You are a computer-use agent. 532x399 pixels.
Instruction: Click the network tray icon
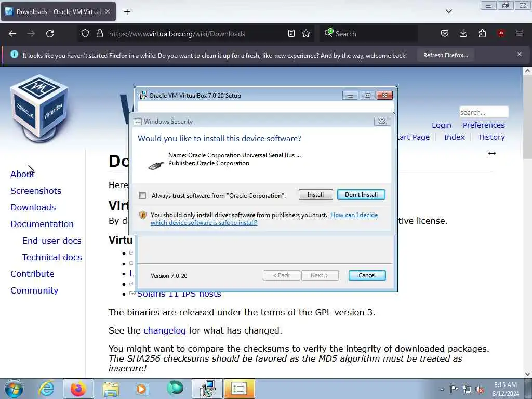click(x=467, y=389)
